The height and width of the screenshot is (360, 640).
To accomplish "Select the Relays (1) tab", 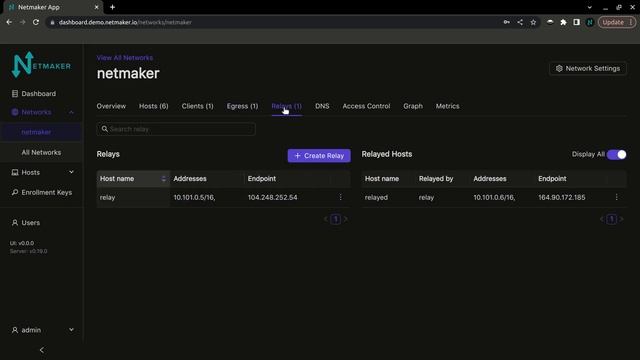I will pos(287,106).
